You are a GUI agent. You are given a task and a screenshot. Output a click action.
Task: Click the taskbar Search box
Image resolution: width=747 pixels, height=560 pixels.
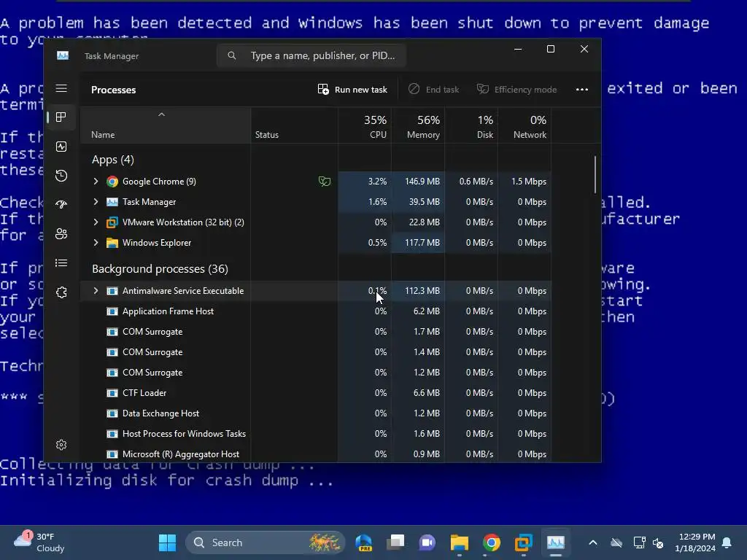(x=265, y=542)
